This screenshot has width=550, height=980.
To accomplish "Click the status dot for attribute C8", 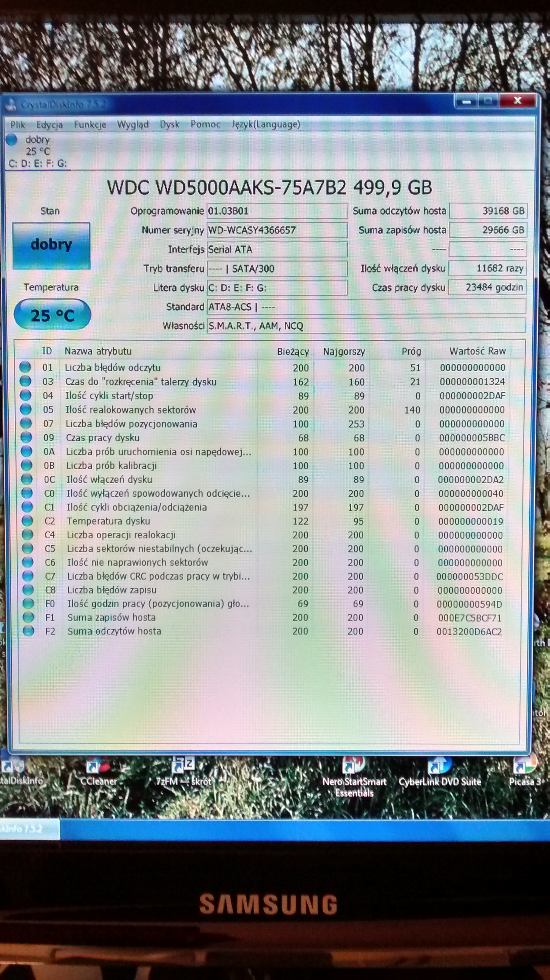I will pyautogui.click(x=28, y=590).
